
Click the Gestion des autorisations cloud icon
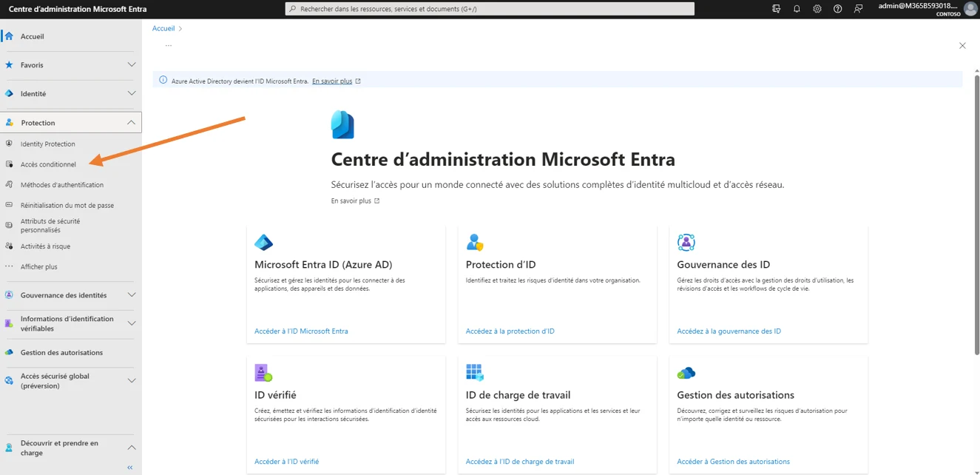686,373
